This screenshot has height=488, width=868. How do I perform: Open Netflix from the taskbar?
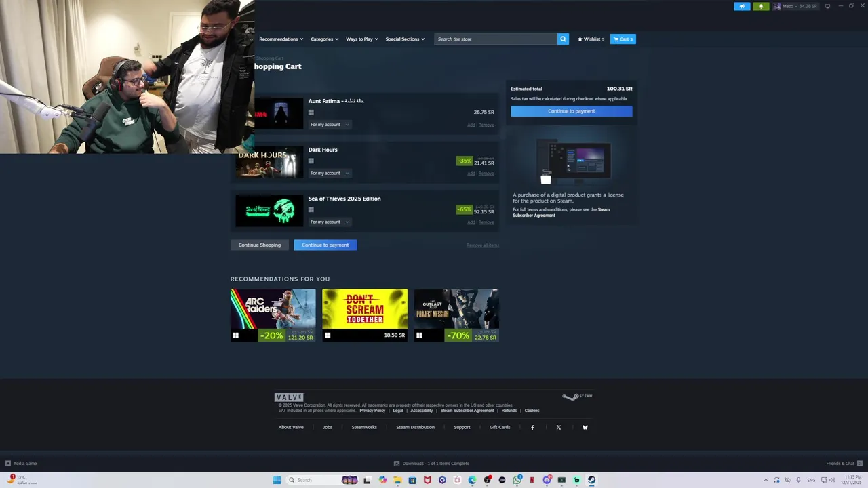coord(532,480)
